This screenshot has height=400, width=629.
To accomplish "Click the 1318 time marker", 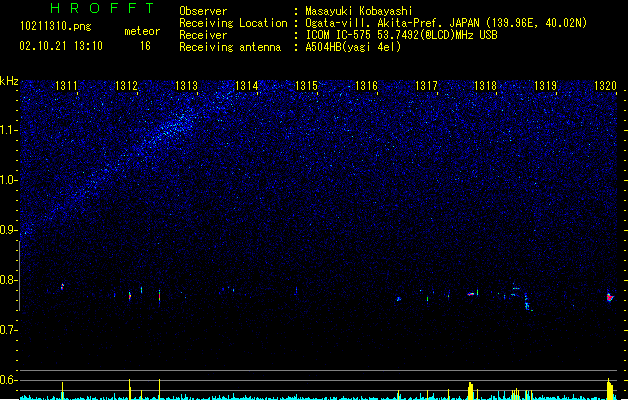I will (x=485, y=86).
